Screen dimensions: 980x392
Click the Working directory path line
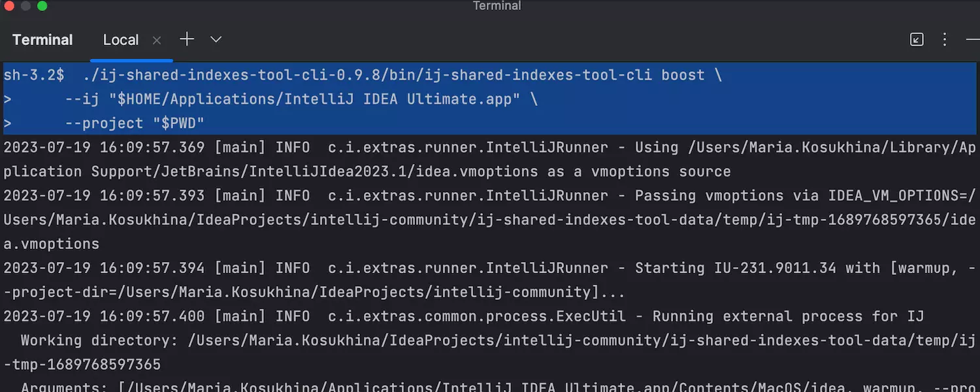(x=457, y=340)
